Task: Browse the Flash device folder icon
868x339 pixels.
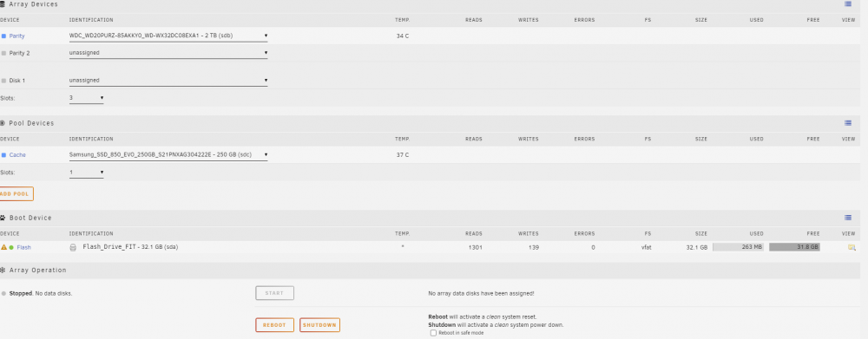Action: pyautogui.click(x=852, y=247)
